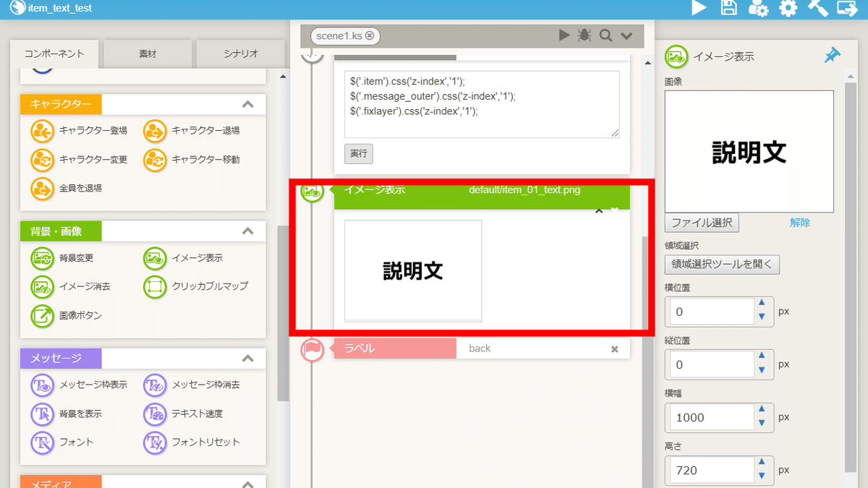Screen dimensions: 868x488
Task: Switch to the シナリオ tab
Action: [x=240, y=54]
